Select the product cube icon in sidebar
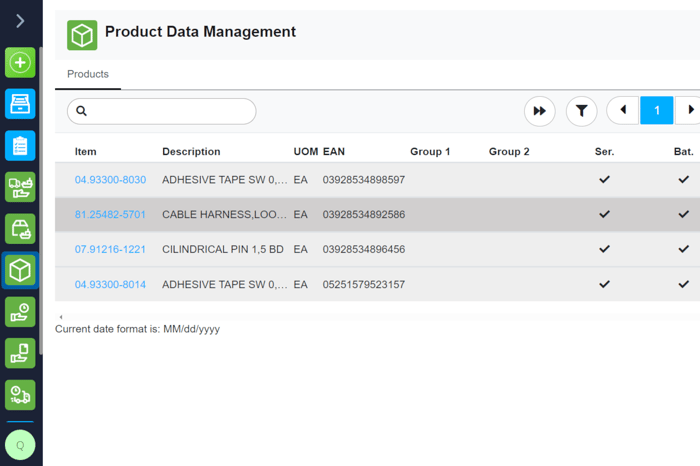The height and width of the screenshot is (466, 700). 20,270
